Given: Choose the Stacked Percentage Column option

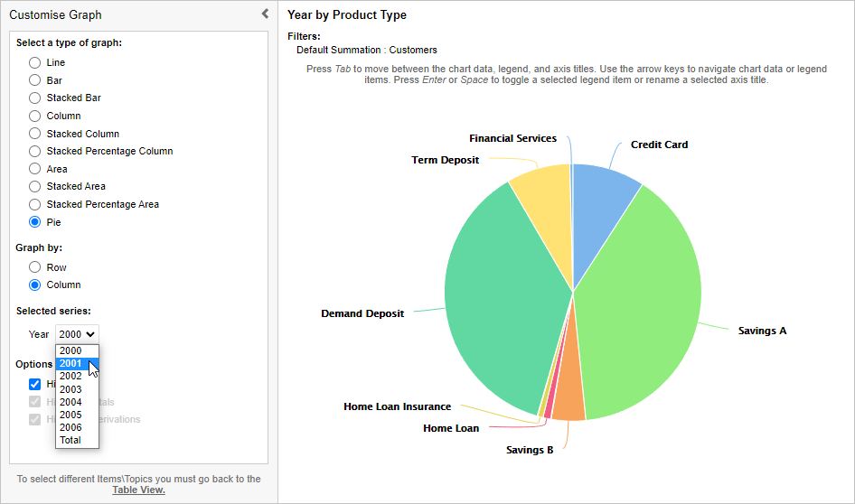Looking at the screenshot, I should [x=35, y=151].
